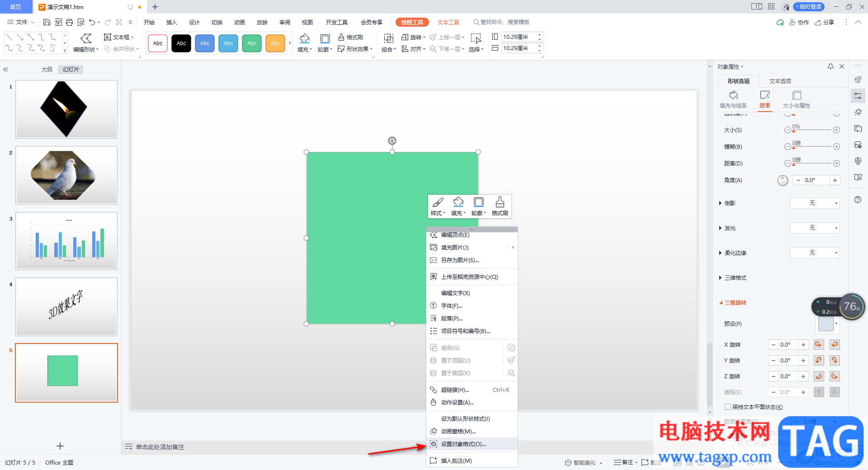Viewport: 868px width, 470px height.
Task: Select Format Object (设置对象格式) menu item
Action: point(472,444)
